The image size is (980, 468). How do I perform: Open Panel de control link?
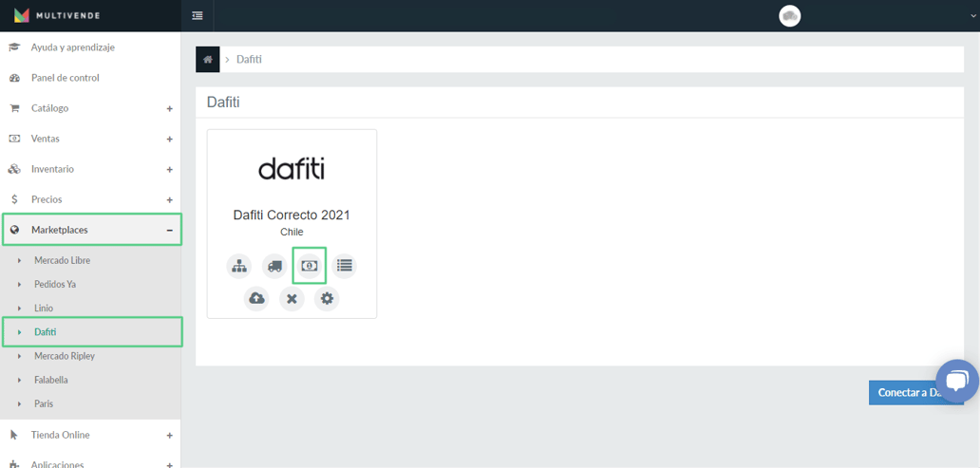tap(65, 78)
